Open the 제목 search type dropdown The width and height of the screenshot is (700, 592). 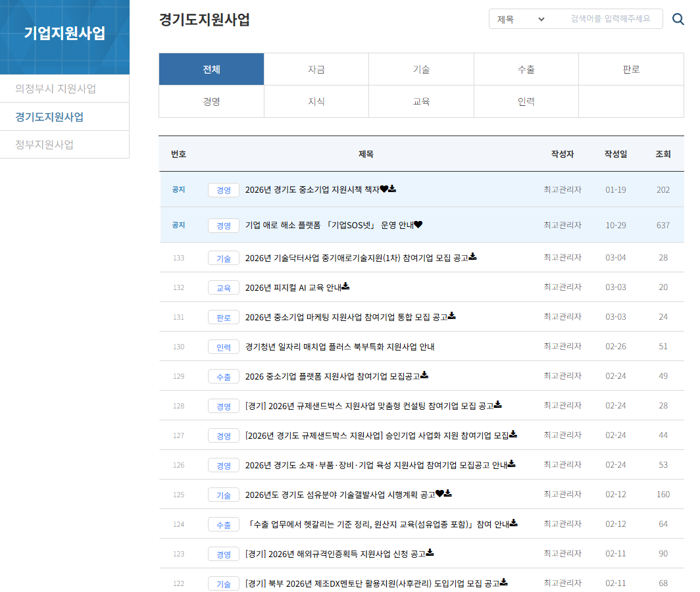coord(521,19)
